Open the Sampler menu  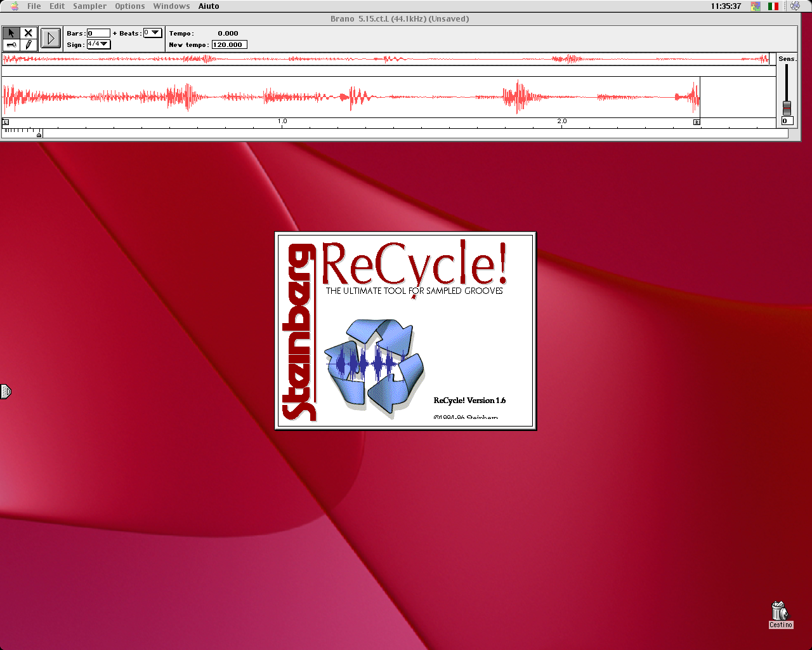tap(89, 6)
